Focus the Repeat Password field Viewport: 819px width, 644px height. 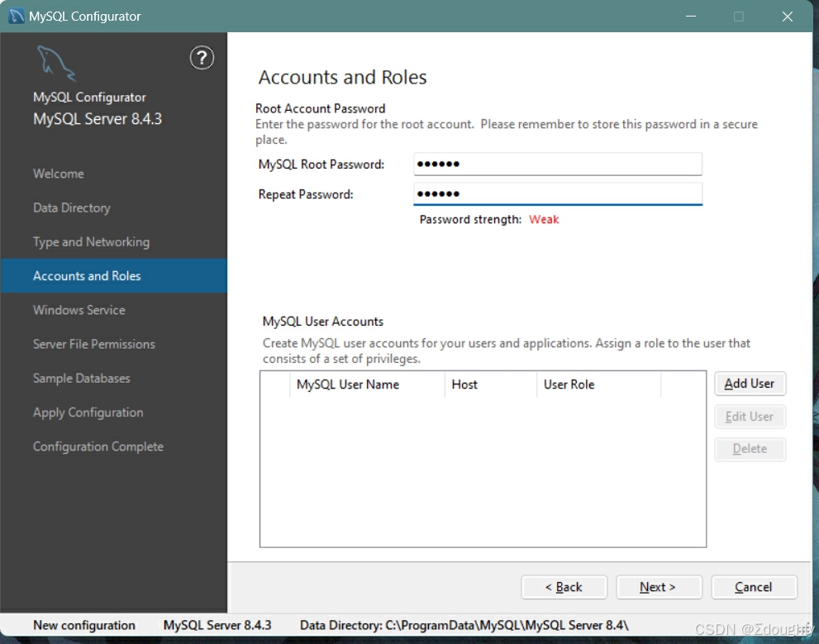point(557,193)
